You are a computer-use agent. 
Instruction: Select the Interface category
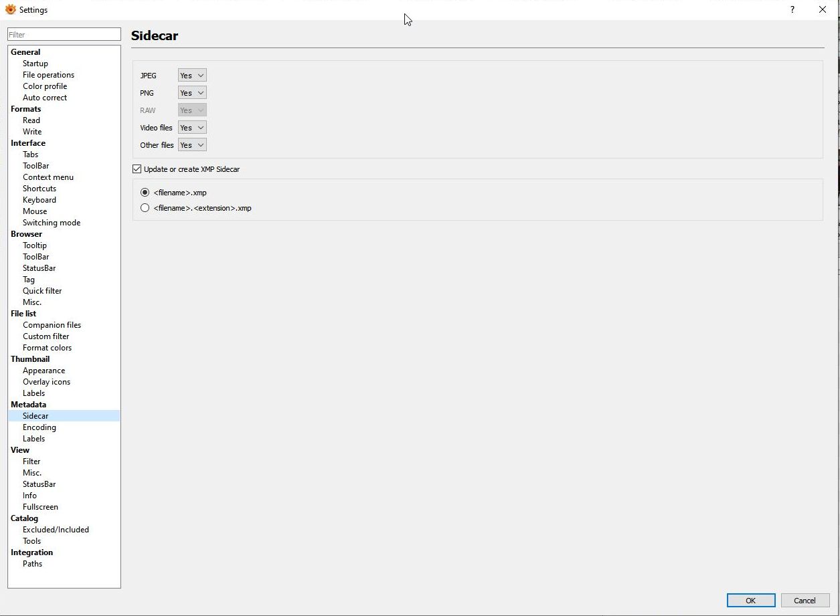point(28,143)
